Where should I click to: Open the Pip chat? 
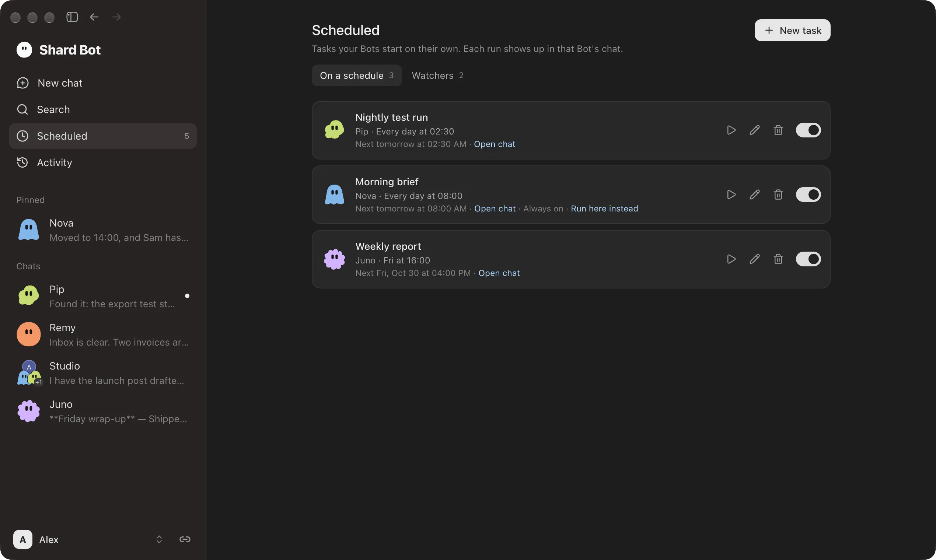pyautogui.click(x=103, y=296)
